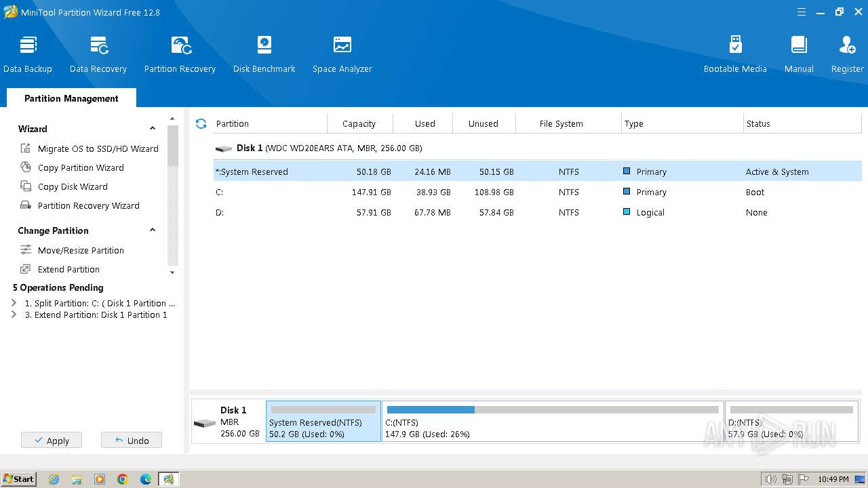Launch the Copy Partition Wizard
This screenshot has width=868, height=488.
72,167
